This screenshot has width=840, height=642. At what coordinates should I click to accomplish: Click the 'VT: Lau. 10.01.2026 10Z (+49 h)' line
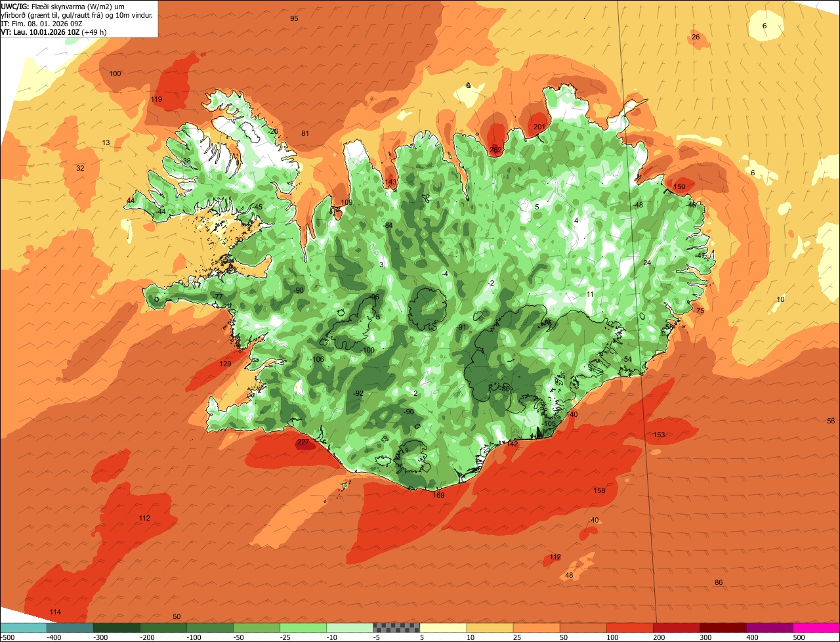click(x=54, y=32)
